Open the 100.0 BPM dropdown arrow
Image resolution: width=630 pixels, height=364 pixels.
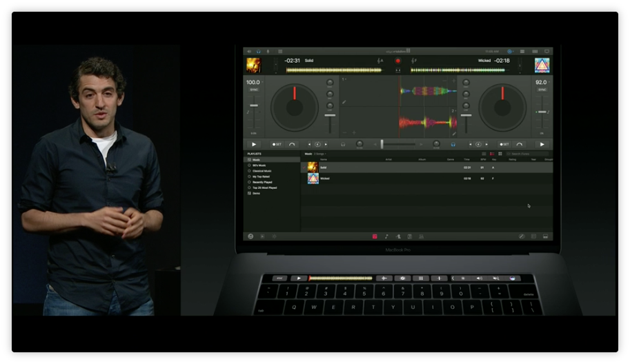[x=263, y=82]
